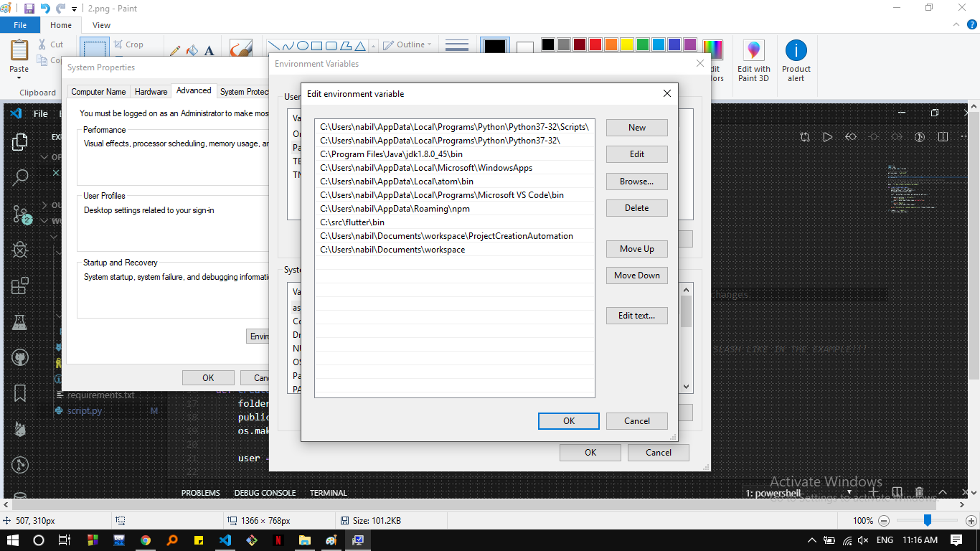The height and width of the screenshot is (551, 980).
Task: Select the jdk1.8.0_45\bin path entry
Action: point(455,154)
